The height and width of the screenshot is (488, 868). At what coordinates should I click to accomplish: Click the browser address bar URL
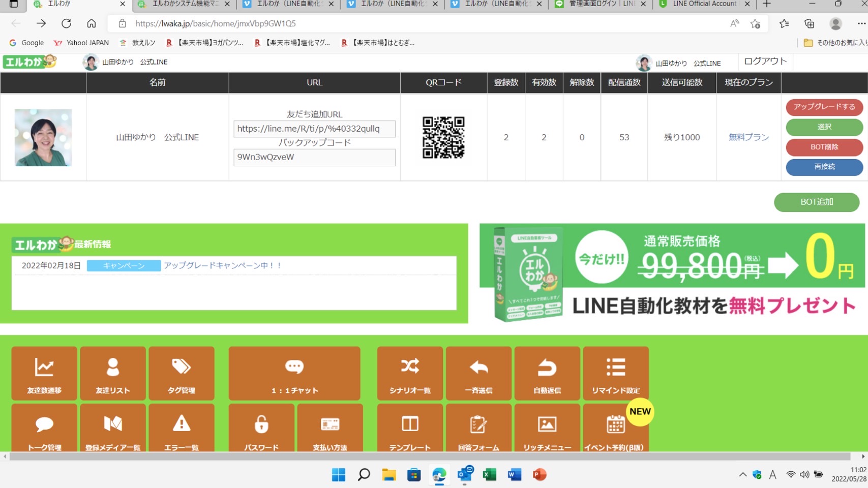pyautogui.click(x=216, y=23)
